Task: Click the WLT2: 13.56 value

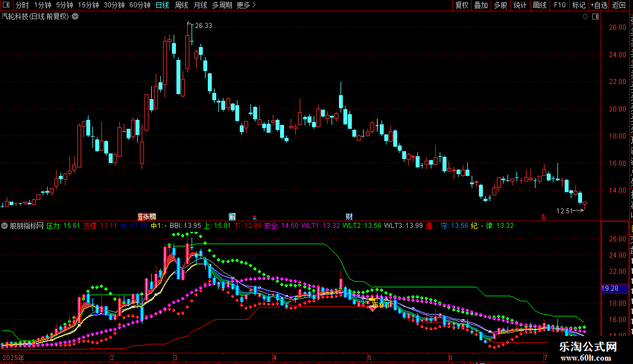Action: click(362, 226)
